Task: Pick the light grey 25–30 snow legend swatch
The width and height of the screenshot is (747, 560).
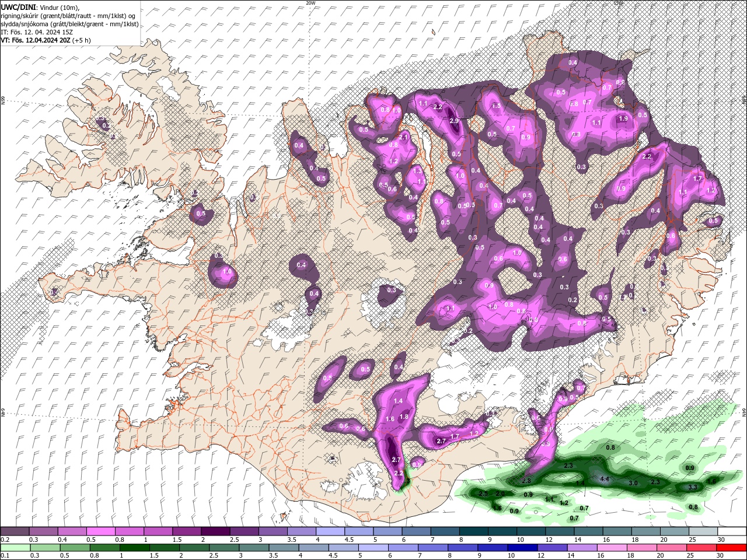Action: click(x=704, y=531)
